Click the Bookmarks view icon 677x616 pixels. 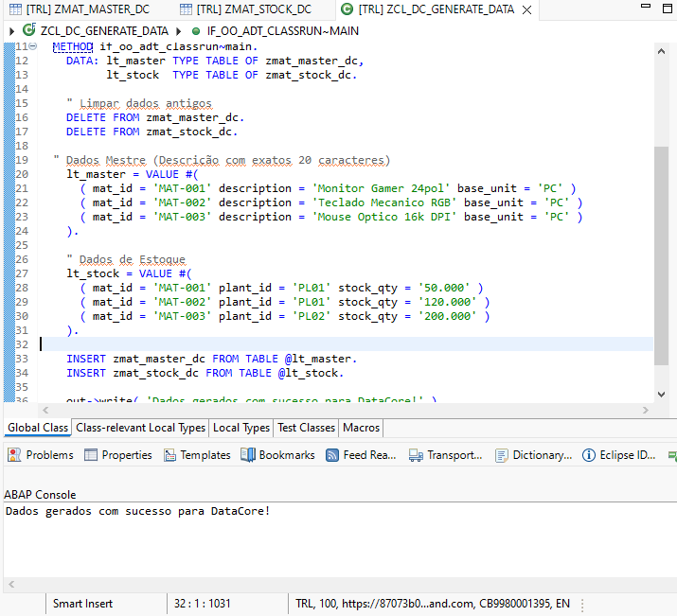(248, 455)
